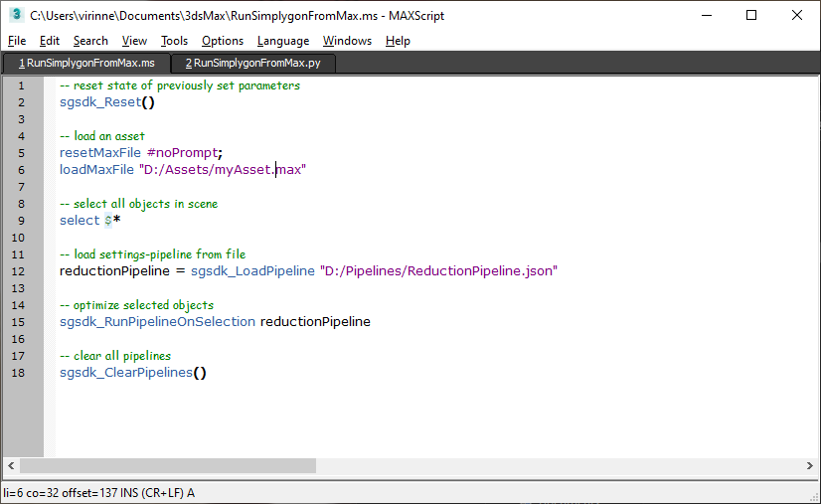Click the file path in the title bar
This screenshot has height=504, width=821.
click(x=204, y=16)
